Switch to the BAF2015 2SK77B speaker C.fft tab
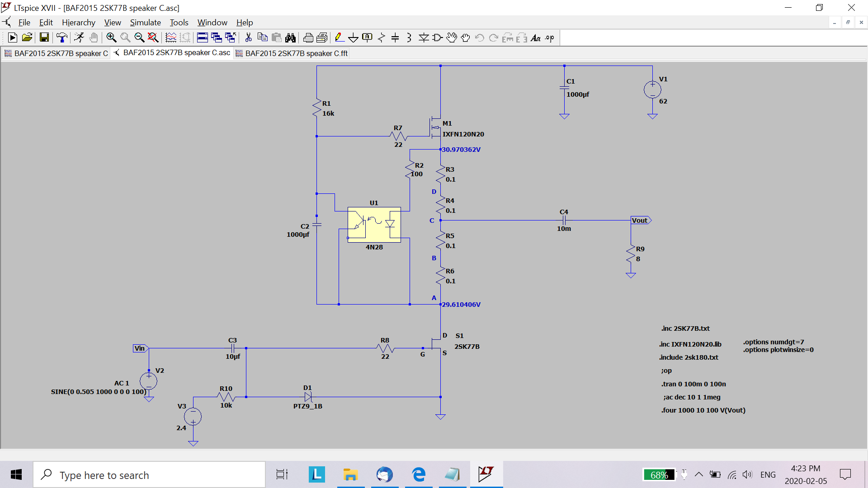 pyautogui.click(x=292, y=53)
